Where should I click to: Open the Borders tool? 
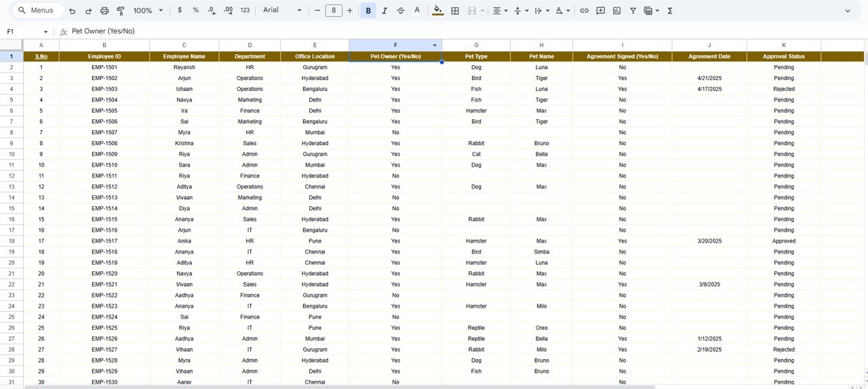[455, 11]
